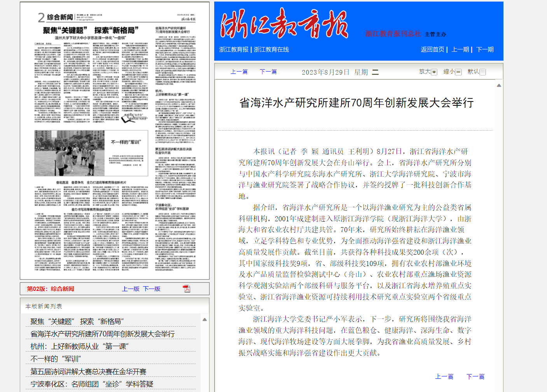Click the article title 省海洋水产研究所建所70周年创新发展大会举行
The width and height of the screenshot is (547, 392).
357,103
